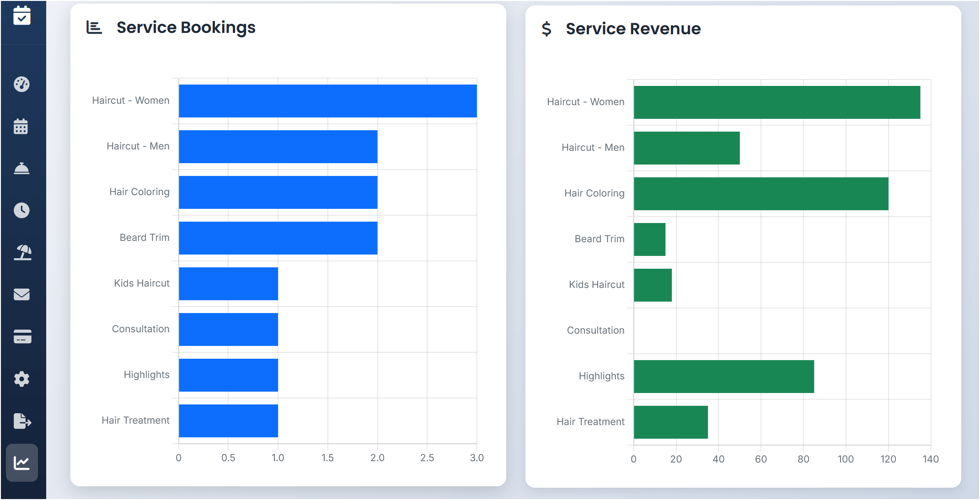
Task: Click the 140 axis value in revenue chart
Action: [931, 459]
